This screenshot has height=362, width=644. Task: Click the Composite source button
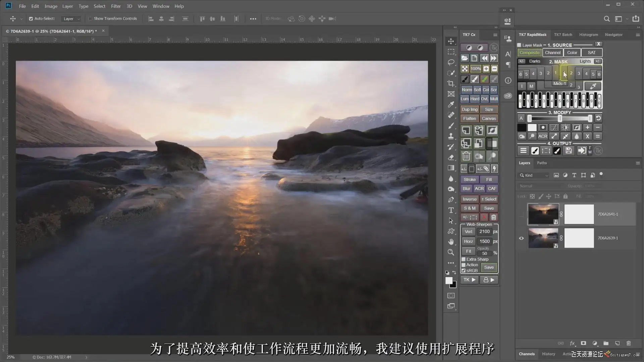click(529, 53)
